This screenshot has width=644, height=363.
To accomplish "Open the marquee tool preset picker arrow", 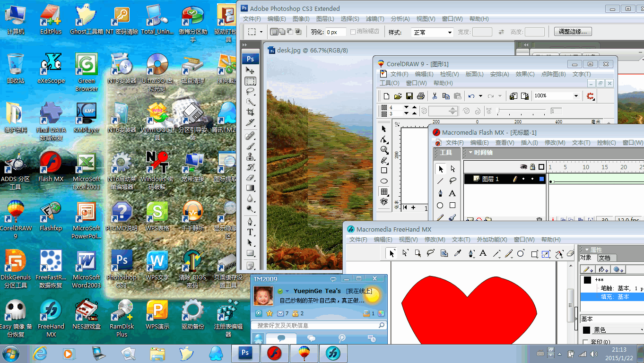I will click(261, 32).
